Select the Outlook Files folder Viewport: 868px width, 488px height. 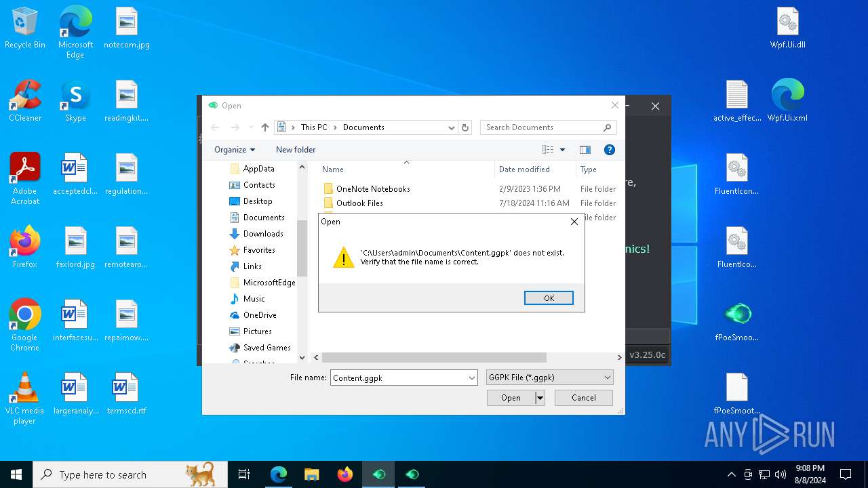[359, 203]
